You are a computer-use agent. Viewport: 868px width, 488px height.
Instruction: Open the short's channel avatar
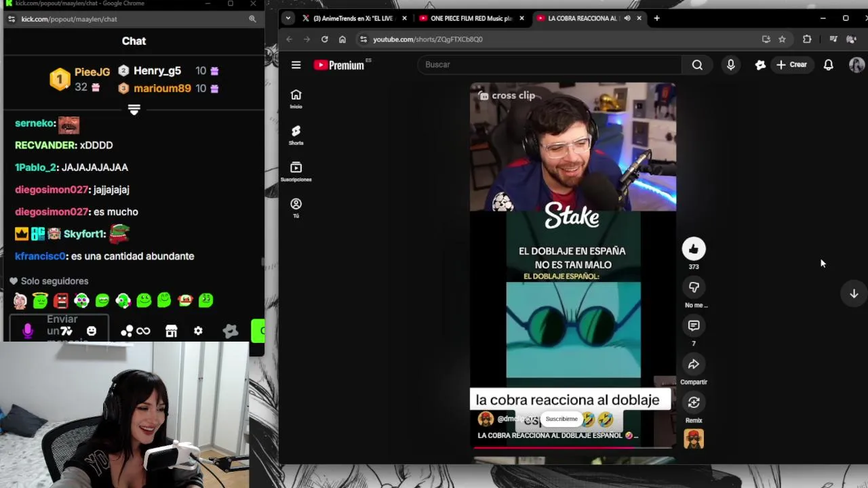point(486,419)
